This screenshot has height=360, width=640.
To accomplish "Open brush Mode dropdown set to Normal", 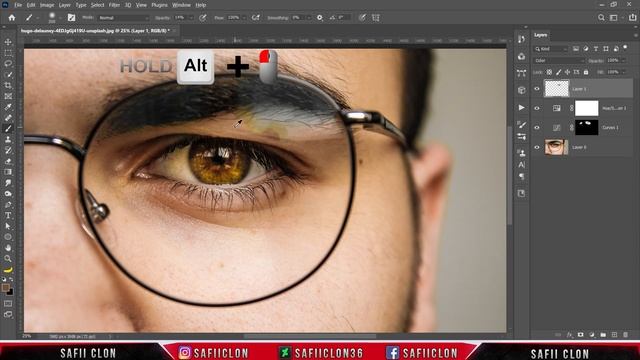I will click(x=124, y=18).
